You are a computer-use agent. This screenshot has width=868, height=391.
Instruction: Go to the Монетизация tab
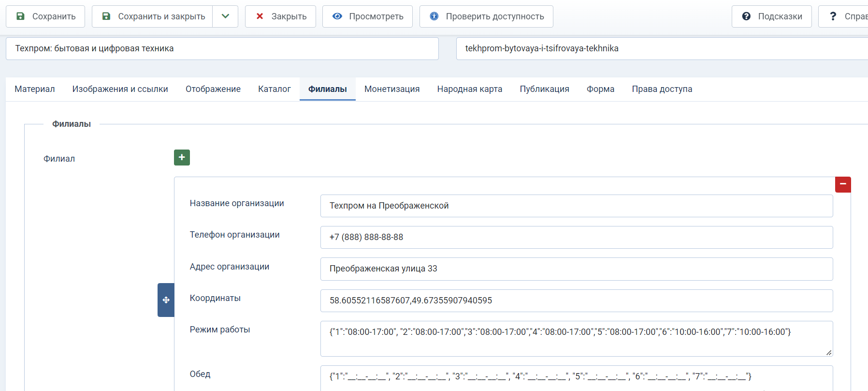click(x=392, y=89)
